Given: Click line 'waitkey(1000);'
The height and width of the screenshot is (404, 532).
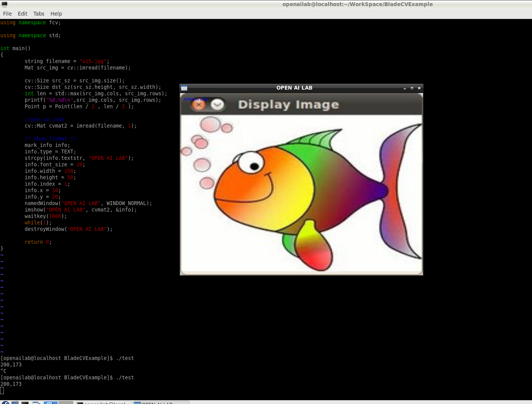Looking at the screenshot, I should (46, 216).
